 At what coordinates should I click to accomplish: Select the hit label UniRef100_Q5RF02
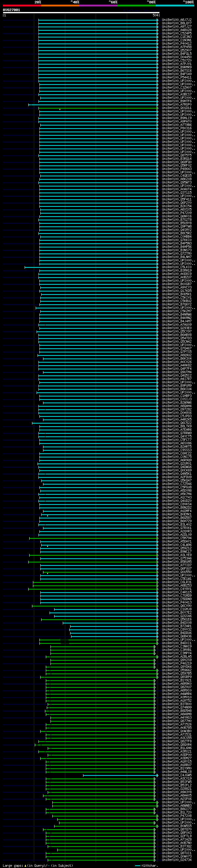coord(177,165)
